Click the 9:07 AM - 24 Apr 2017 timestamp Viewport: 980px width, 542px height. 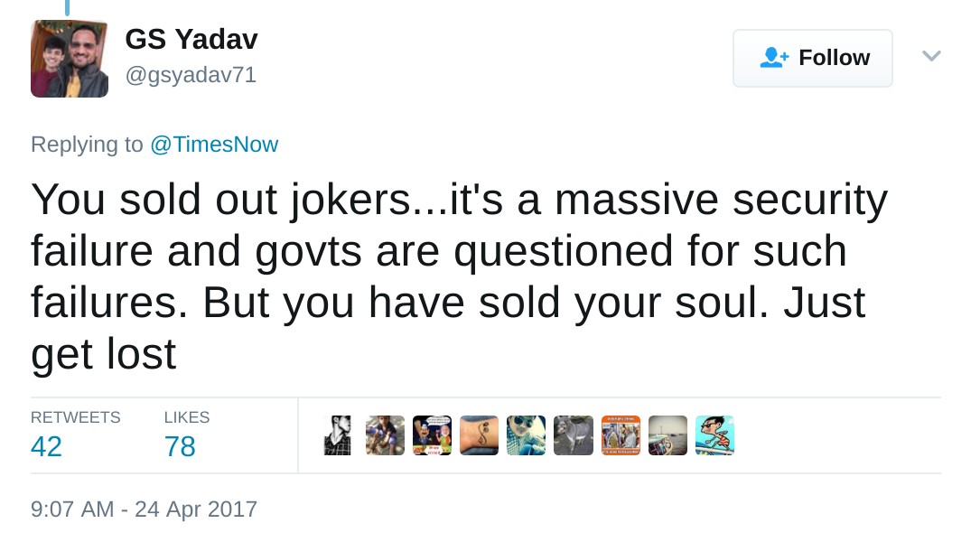coord(145,509)
